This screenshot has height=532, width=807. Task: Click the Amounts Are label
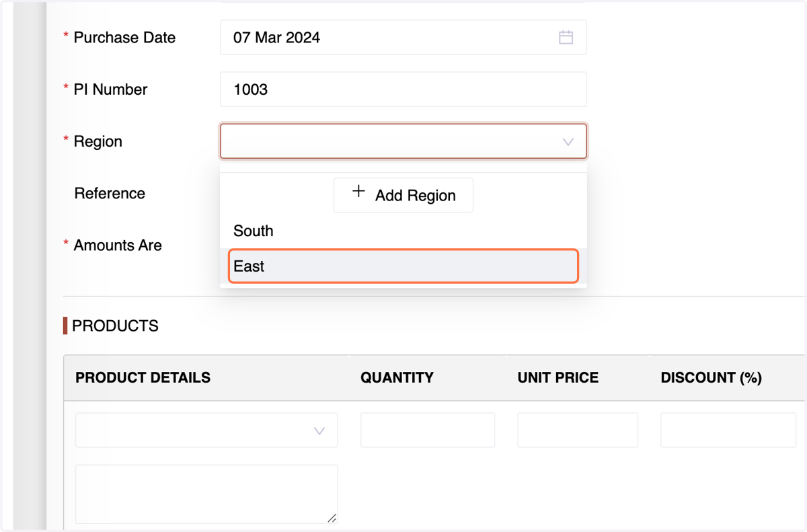tap(118, 245)
